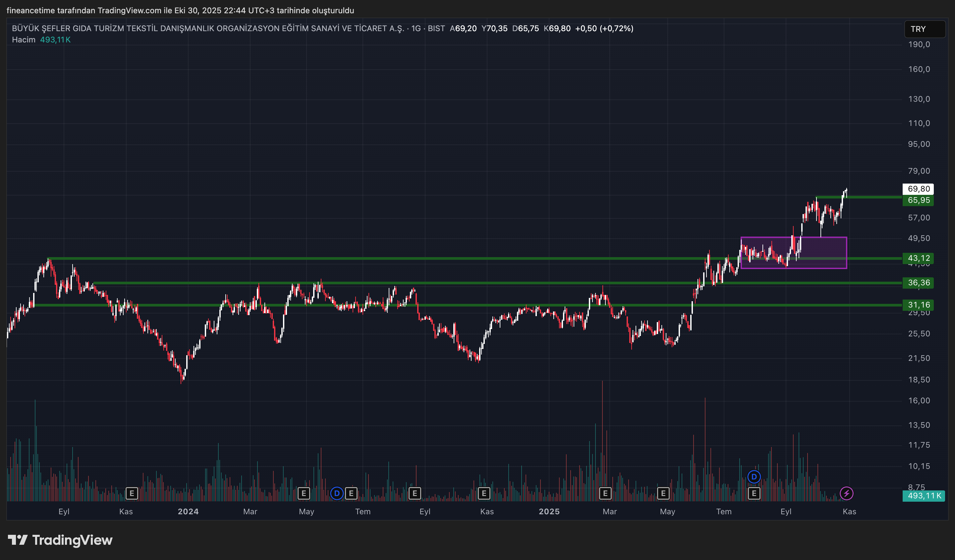The width and height of the screenshot is (955, 560).
Task: Click the TradingView logo
Action: point(61,540)
